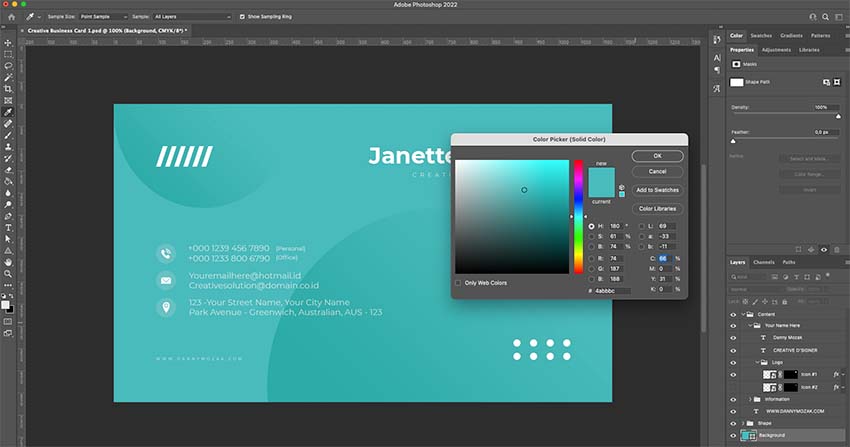Viewport: 850px width, 447px height.
Task: Select the History Brush tool
Action: click(x=8, y=159)
